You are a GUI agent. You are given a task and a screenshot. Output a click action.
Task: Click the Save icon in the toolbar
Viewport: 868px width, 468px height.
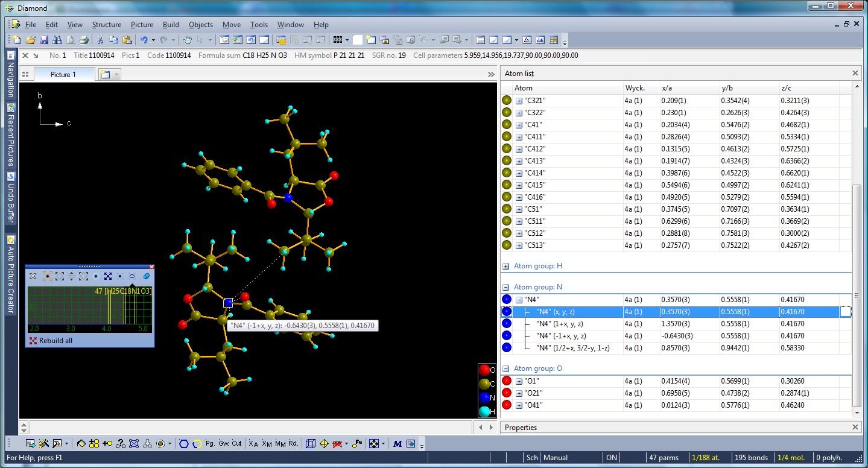click(43, 40)
